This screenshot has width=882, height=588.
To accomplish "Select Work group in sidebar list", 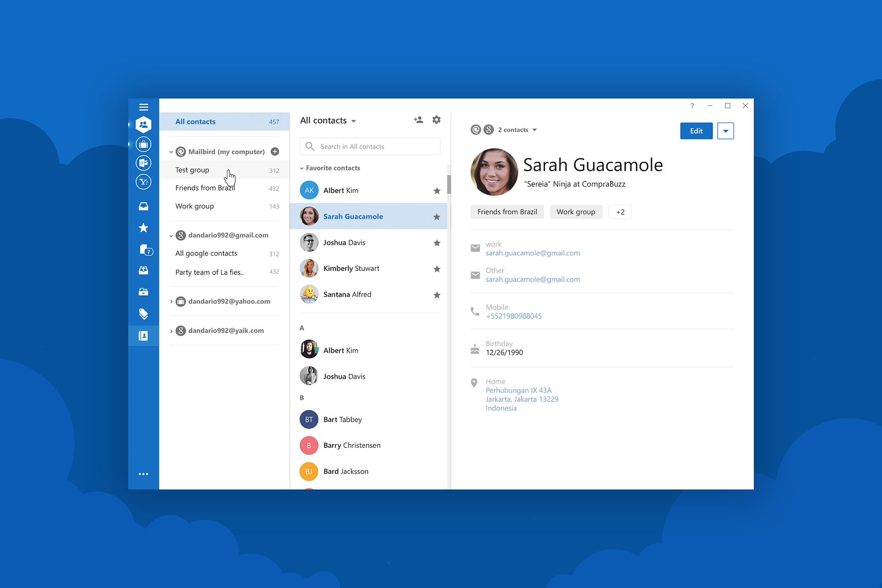I will (225, 206).
